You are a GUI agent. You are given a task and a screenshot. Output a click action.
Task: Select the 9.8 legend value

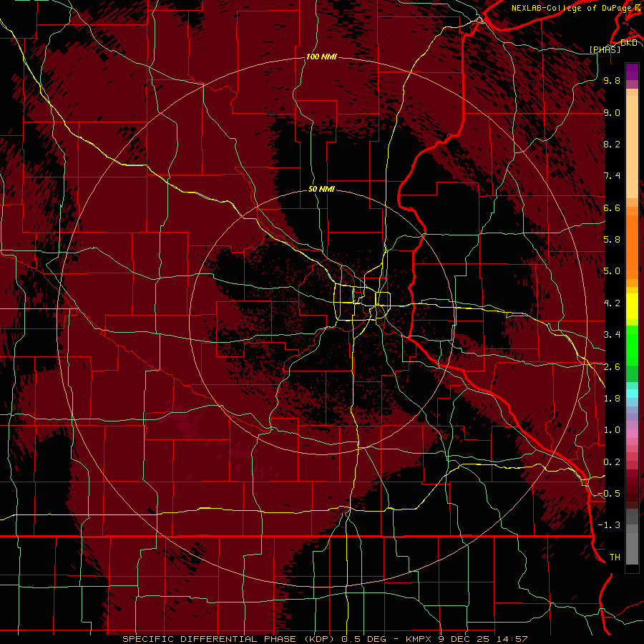pos(612,80)
